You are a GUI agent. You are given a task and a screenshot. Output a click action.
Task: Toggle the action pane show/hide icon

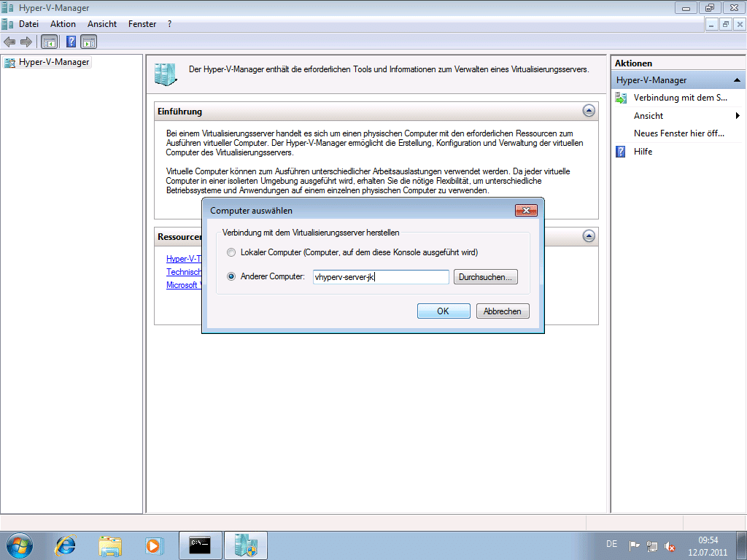pos(89,42)
